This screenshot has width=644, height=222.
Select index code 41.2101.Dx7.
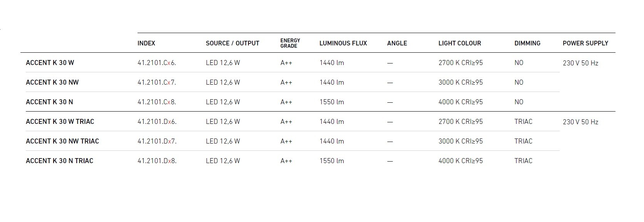(157, 141)
